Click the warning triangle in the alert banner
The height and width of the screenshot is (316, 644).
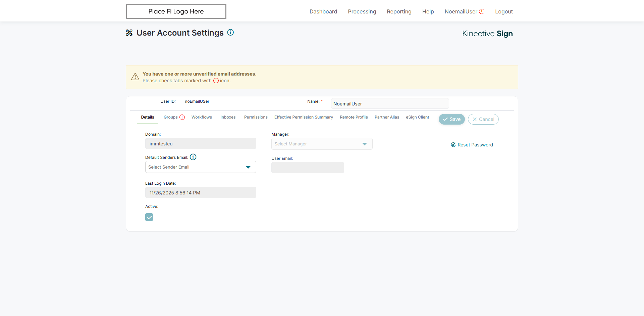click(135, 77)
